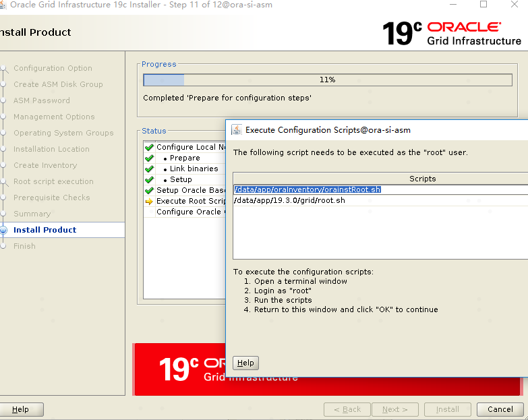Click the Install Product step bullet icon
528x420 pixels.
coord(3,230)
